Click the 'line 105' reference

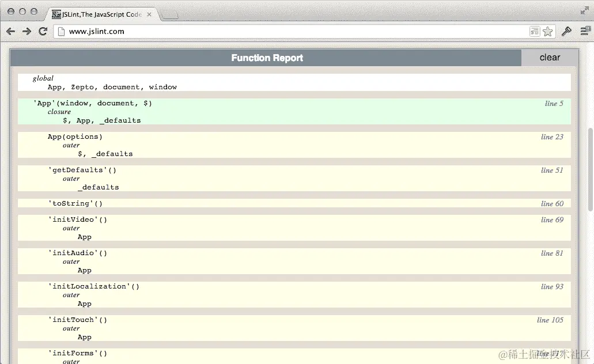(x=550, y=320)
